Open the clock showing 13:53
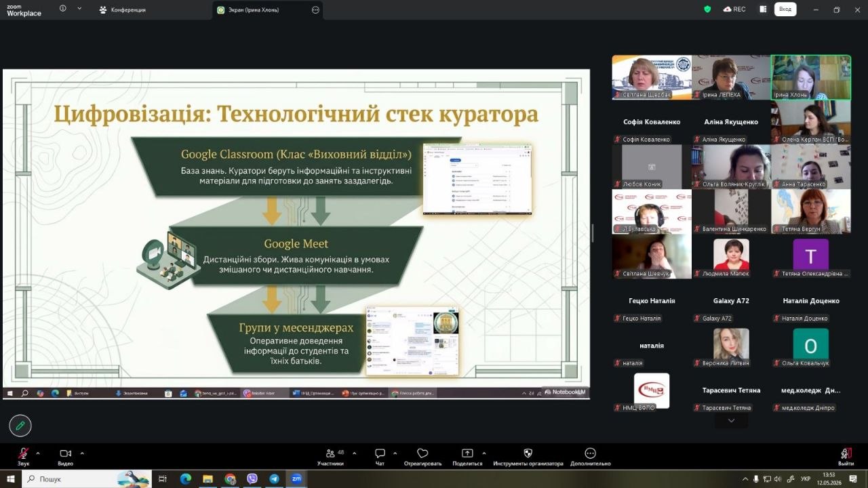The height and width of the screenshot is (488, 868). click(x=829, y=479)
